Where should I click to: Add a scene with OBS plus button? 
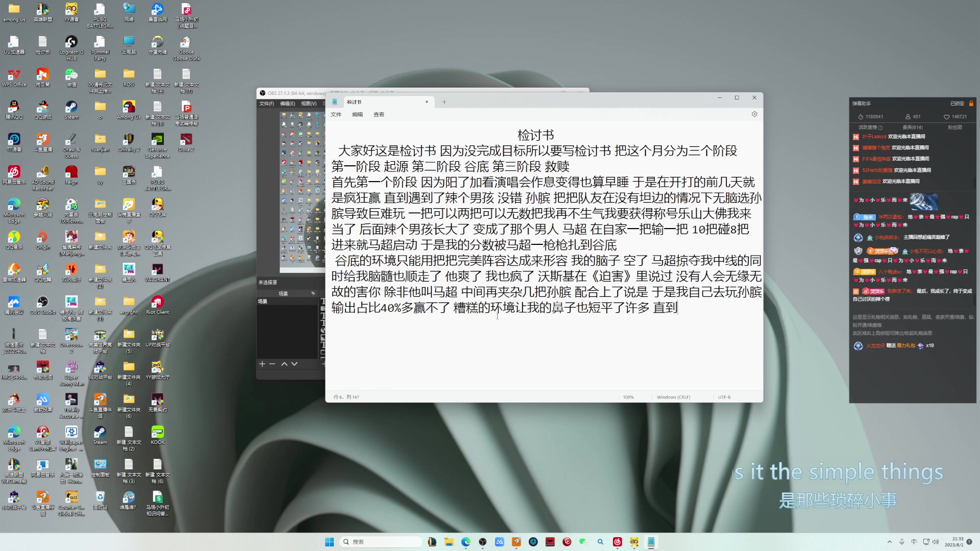[262, 364]
